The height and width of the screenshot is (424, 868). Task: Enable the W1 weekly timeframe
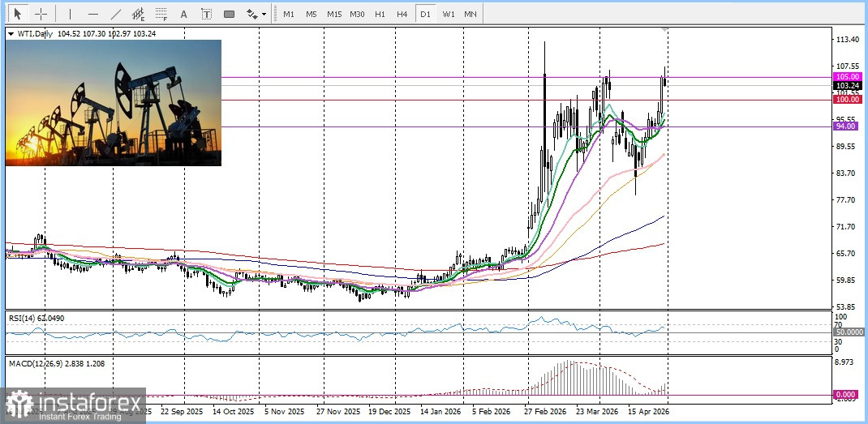point(448,14)
